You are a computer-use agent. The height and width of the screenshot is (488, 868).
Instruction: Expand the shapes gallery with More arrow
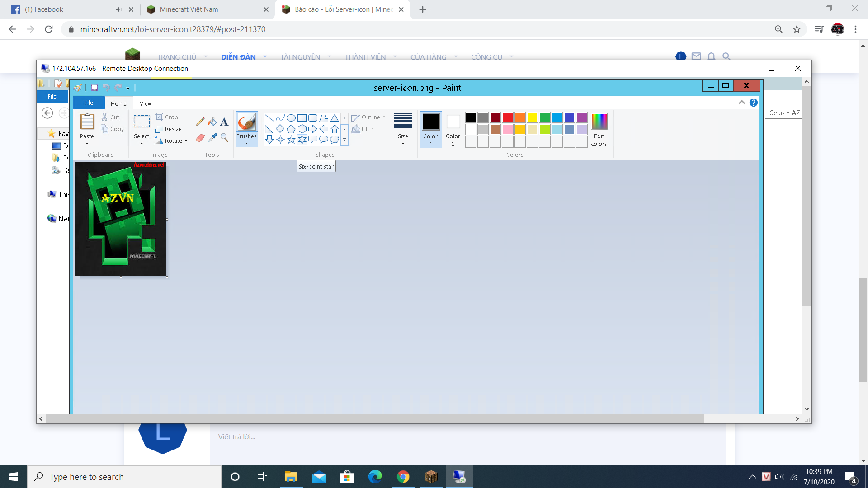click(x=344, y=140)
